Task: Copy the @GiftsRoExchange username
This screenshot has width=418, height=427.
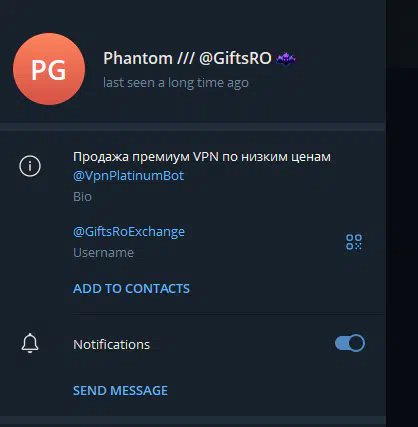Action: (x=129, y=232)
